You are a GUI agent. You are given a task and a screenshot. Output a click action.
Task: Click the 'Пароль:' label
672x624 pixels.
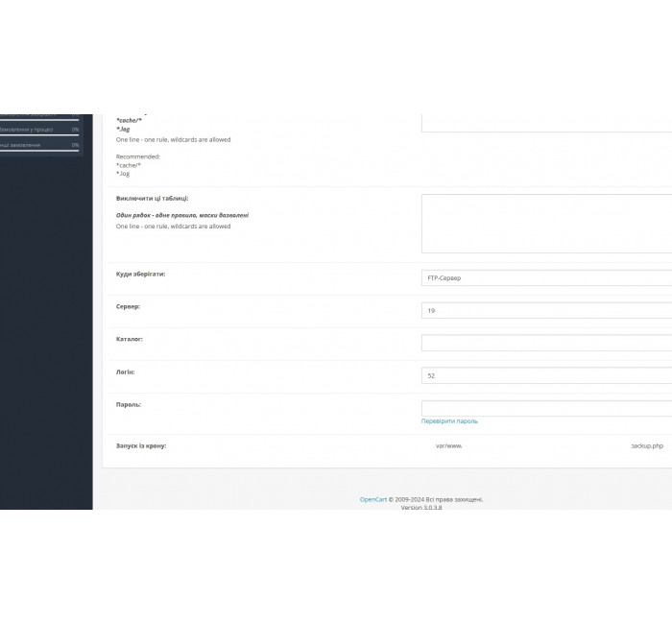pyautogui.click(x=128, y=404)
